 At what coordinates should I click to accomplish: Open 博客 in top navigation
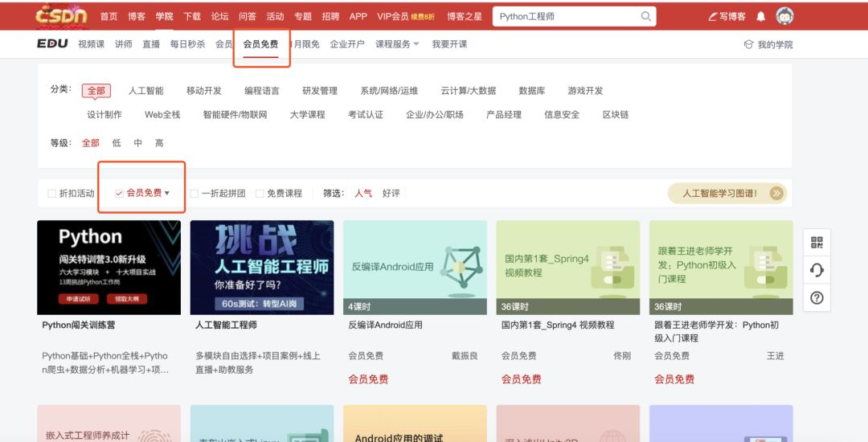tap(137, 17)
